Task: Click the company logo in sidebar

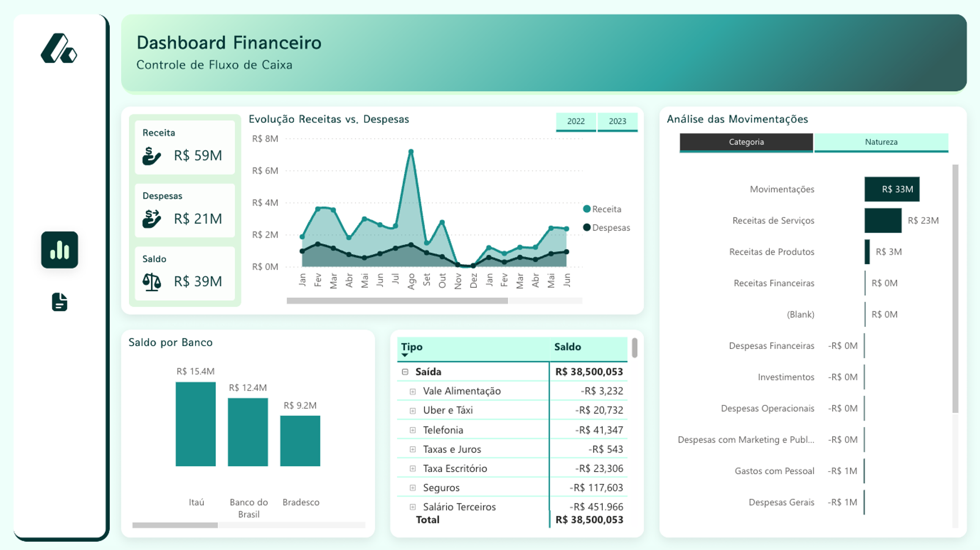Action: [x=59, y=49]
